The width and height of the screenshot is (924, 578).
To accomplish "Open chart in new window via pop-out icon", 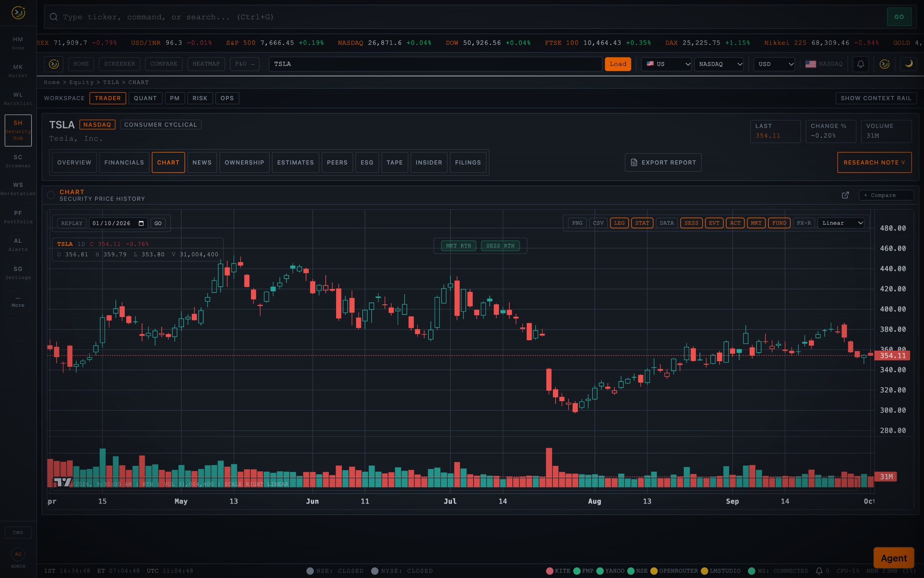I will click(x=845, y=195).
